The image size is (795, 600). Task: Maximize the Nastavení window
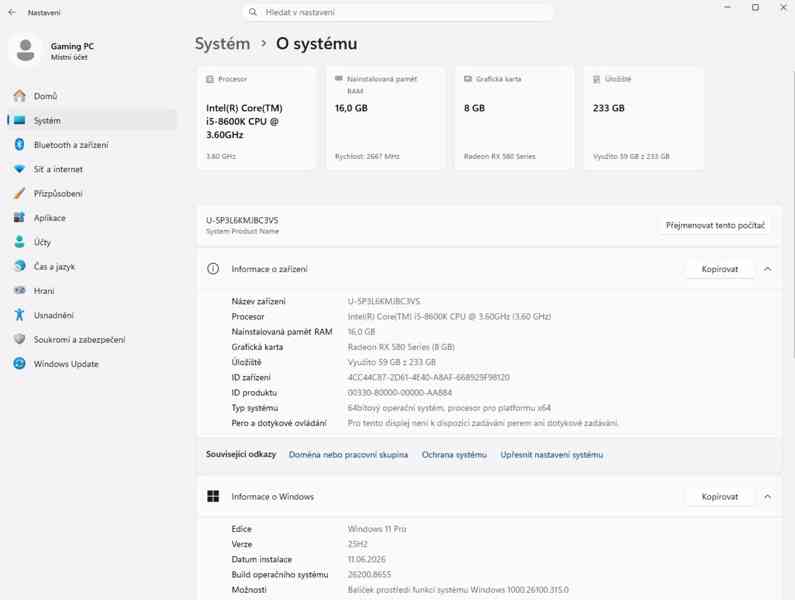[x=755, y=8]
